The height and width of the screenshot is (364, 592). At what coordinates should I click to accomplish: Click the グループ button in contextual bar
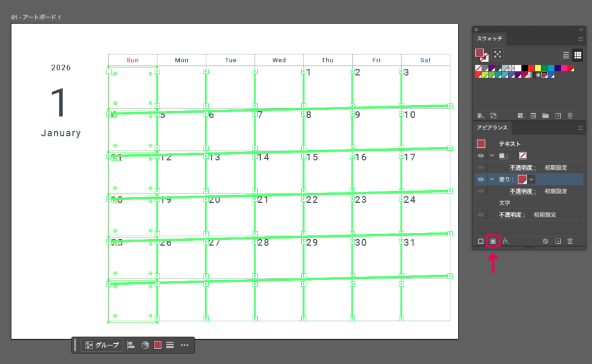102,345
